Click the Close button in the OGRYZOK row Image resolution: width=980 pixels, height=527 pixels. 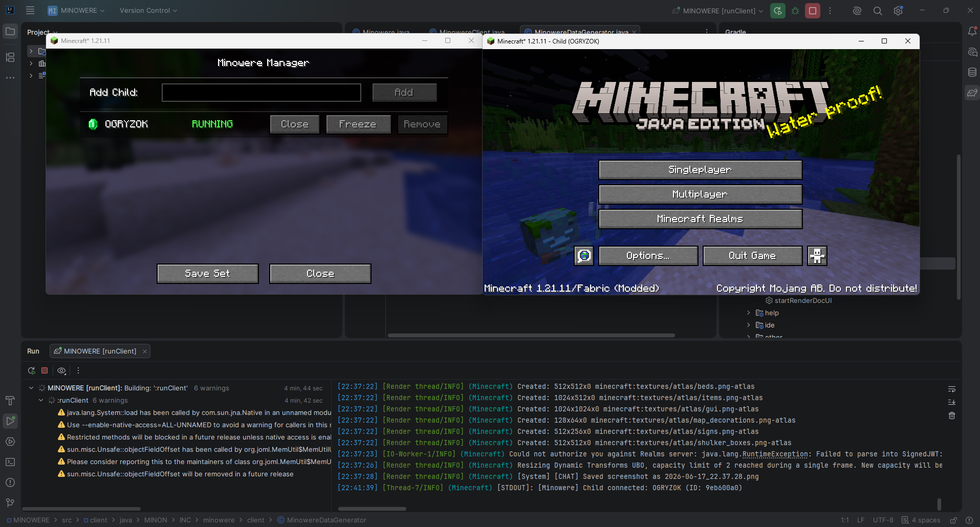(x=295, y=124)
